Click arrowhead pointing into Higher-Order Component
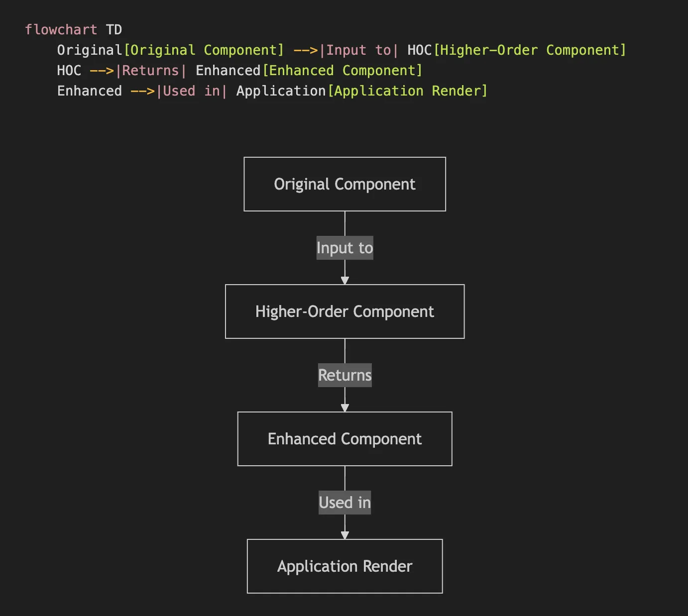This screenshot has width=688, height=616. click(344, 281)
